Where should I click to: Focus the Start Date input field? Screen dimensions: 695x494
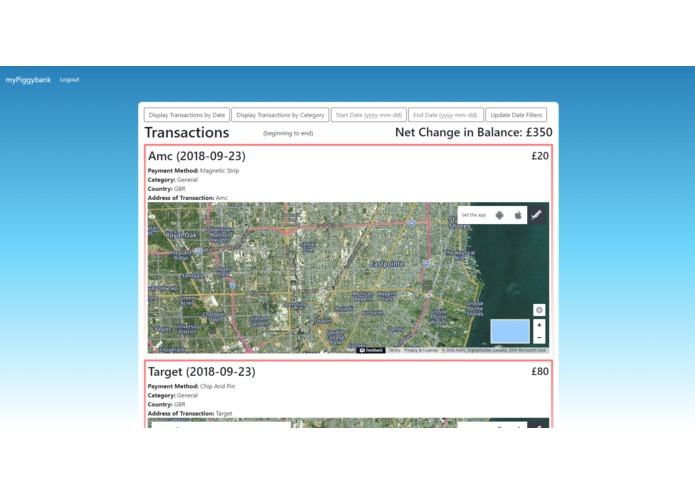tap(369, 115)
